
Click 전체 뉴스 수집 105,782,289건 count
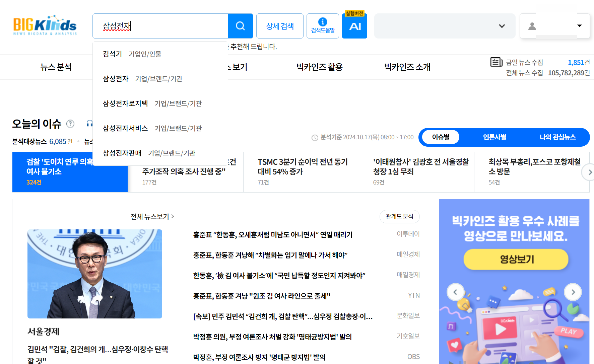pyautogui.click(x=569, y=73)
